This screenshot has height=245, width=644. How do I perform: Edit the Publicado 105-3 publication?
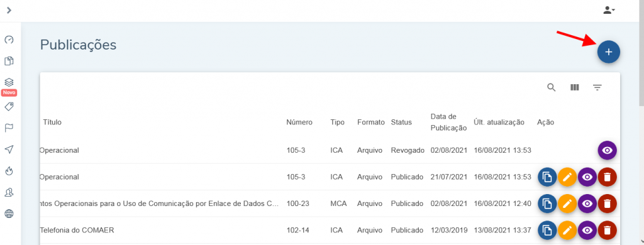[567, 177]
